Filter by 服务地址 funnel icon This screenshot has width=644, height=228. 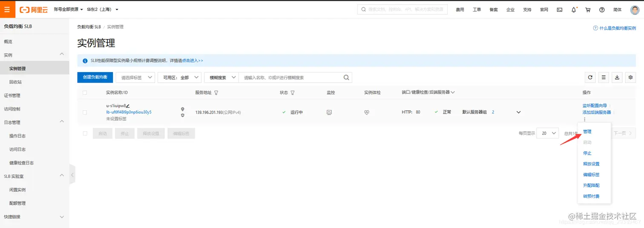[x=216, y=92]
